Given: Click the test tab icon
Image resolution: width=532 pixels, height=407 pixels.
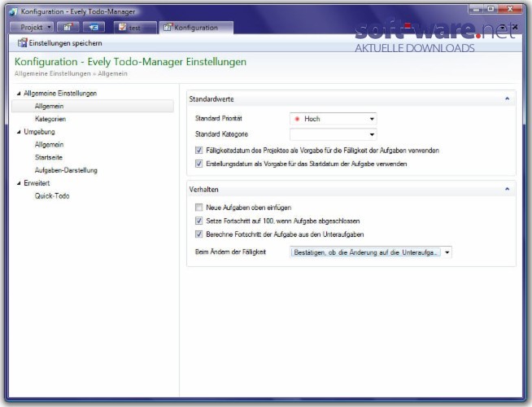Looking at the screenshot, I should coord(122,27).
